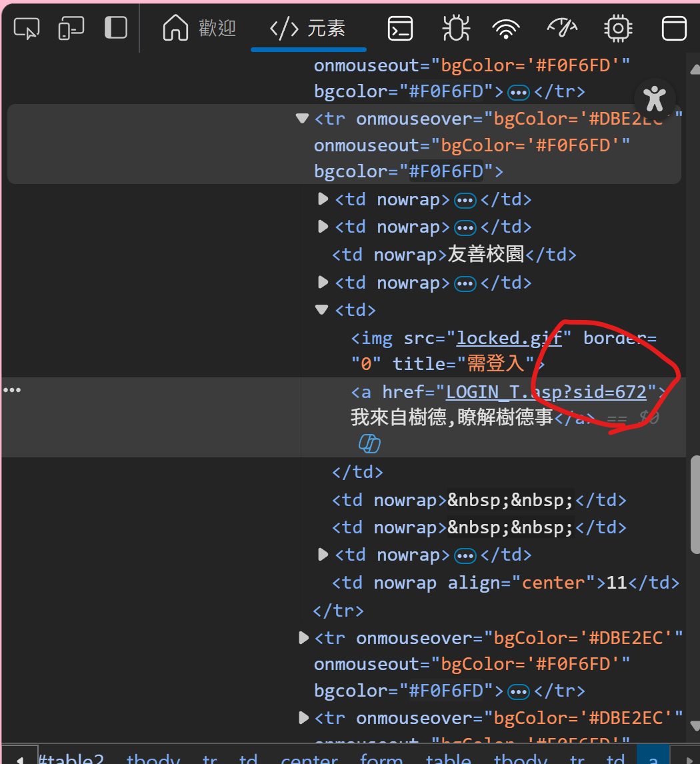Open the Application window icon tool
This screenshot has width=700, height=764.
[674, 28]
